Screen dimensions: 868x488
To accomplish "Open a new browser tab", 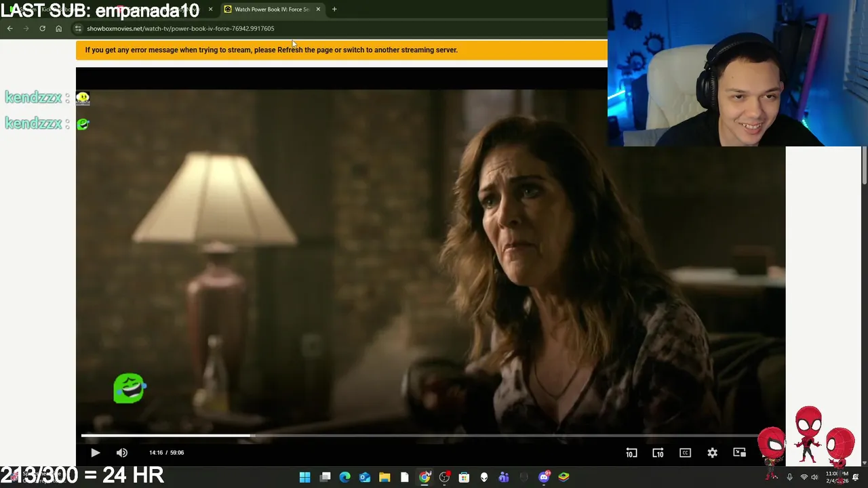I will pyautogui.click(x=334, y=9).
